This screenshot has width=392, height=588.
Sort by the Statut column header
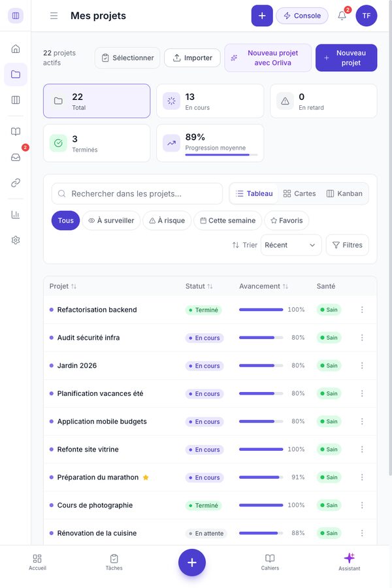coord(199,286)
